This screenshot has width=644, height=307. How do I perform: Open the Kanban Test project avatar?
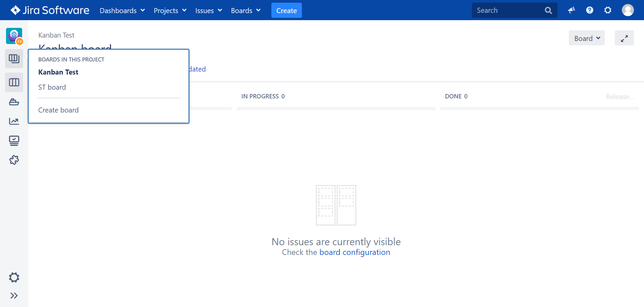tap(14, 36)
